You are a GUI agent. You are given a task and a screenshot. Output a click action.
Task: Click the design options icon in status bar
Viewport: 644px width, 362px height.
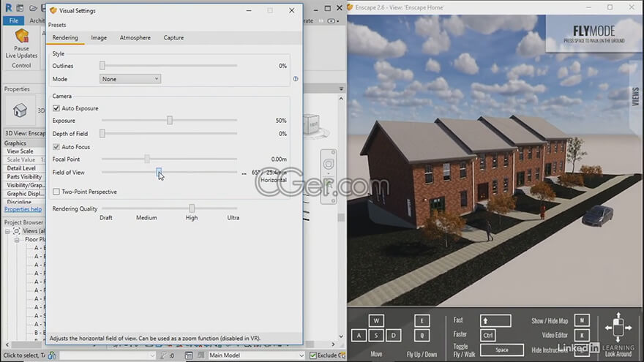coord(189,355)
